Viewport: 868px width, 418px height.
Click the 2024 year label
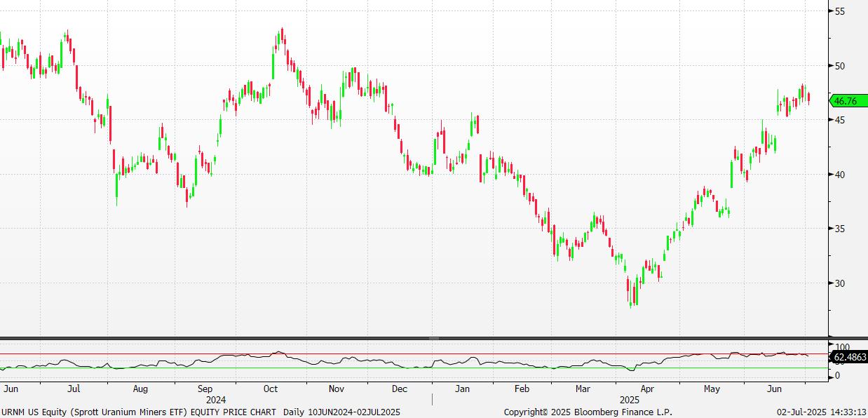(x=216, y=400)
